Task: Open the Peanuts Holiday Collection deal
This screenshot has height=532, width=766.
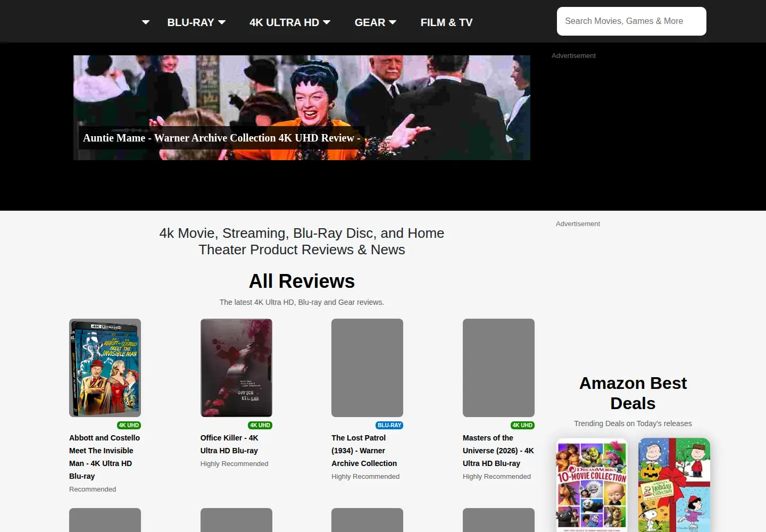Action: (x=674, y=485)
